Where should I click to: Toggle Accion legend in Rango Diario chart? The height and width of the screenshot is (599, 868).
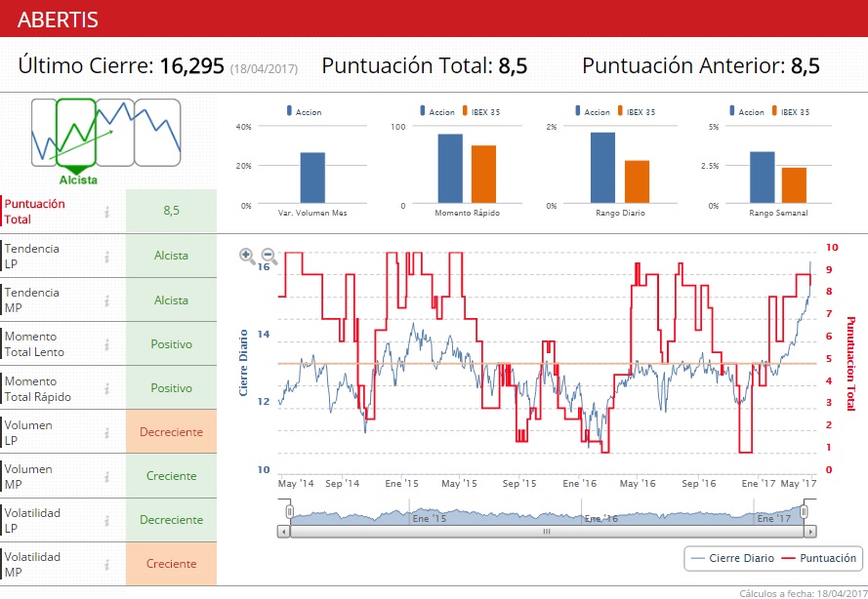pyautogui.click(x=593, y=111)
